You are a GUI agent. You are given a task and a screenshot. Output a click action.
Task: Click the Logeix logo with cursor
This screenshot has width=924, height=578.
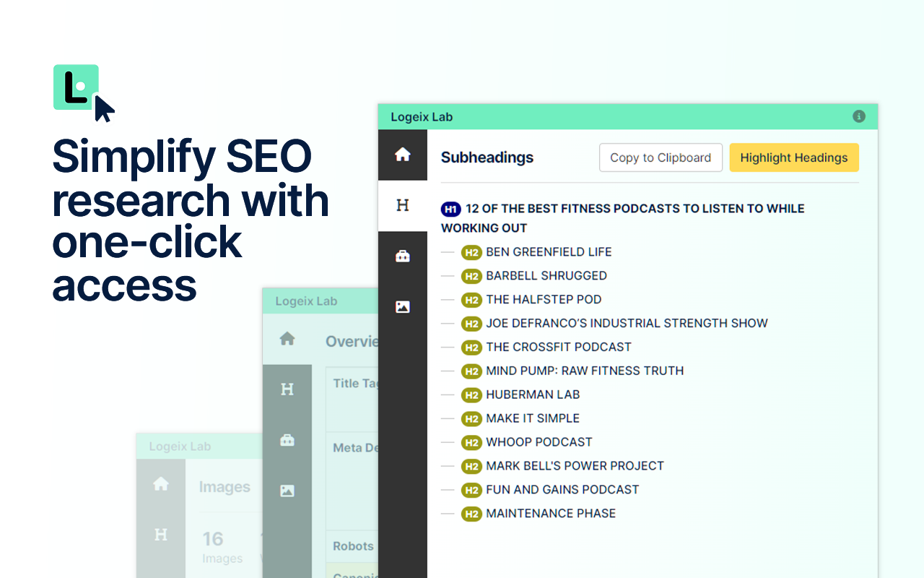tap(84, 93)
